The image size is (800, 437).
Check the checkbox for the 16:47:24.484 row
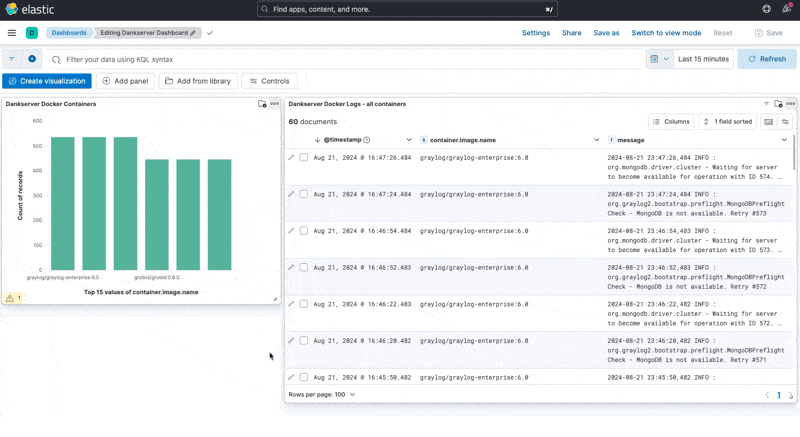pyautogui.click(x=304, y=194)
